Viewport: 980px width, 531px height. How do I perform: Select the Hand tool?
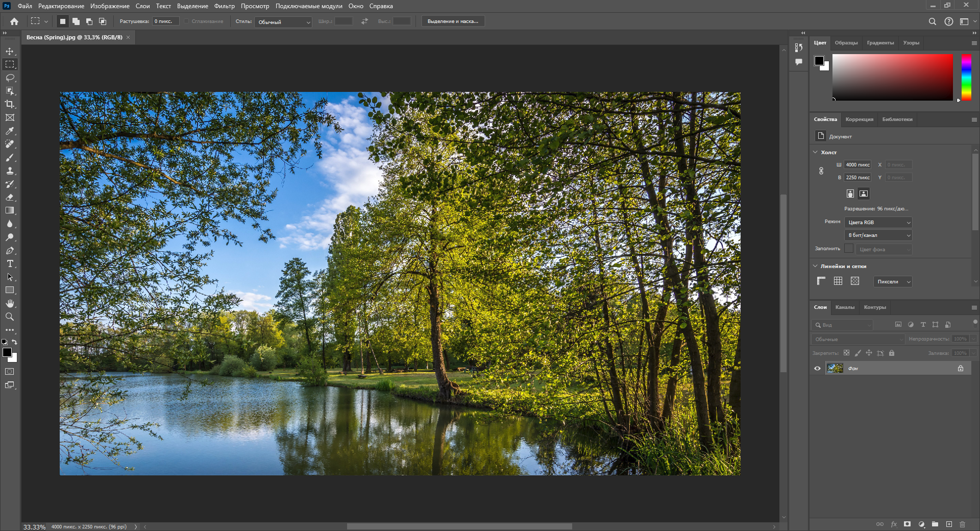[x=10, y=303]
